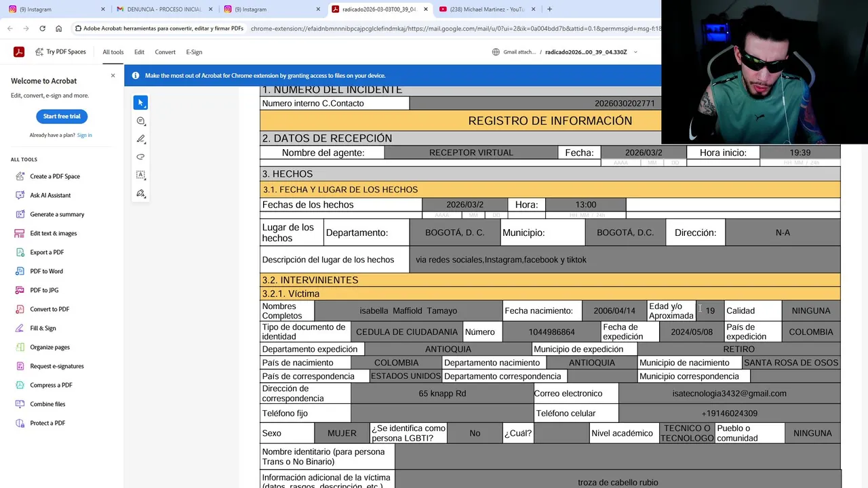Open Compress a PDF tool
The height and width of the screenshot is (488, 868).
click(x=51, y=385)
